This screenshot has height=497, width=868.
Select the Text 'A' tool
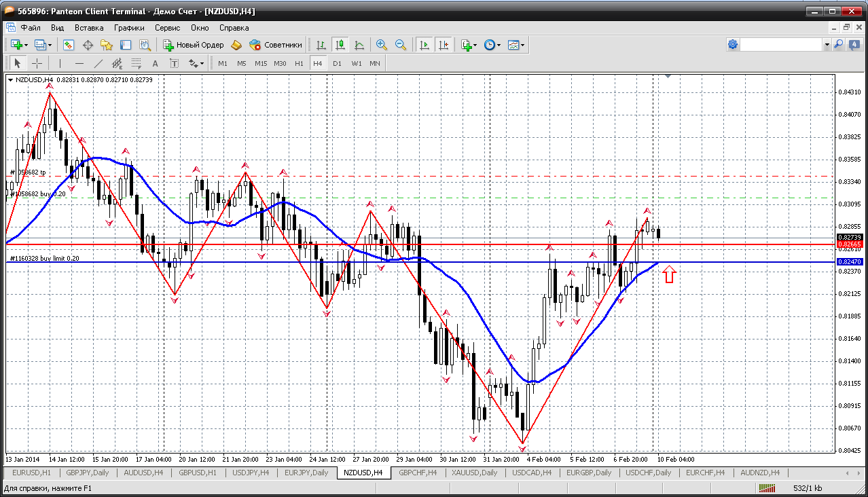click(x=155, y=63)
